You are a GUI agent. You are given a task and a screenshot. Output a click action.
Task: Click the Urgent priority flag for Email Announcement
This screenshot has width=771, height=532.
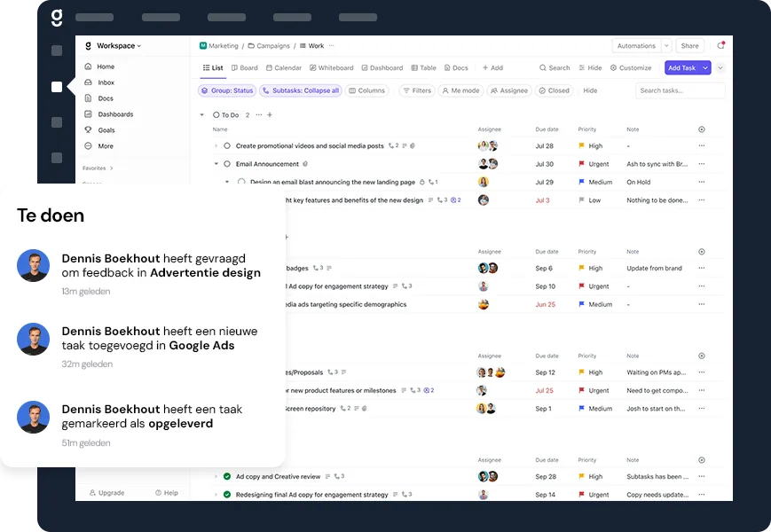[x=582, y=163]
